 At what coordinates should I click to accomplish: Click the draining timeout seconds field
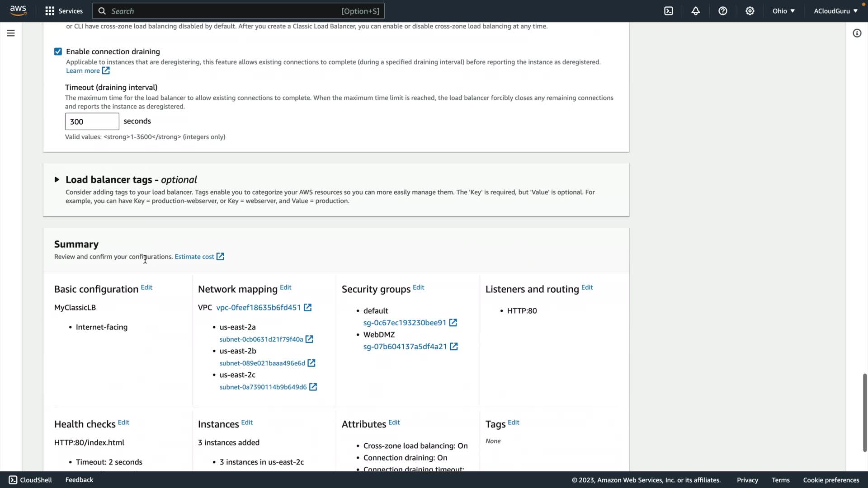point(92,122)
